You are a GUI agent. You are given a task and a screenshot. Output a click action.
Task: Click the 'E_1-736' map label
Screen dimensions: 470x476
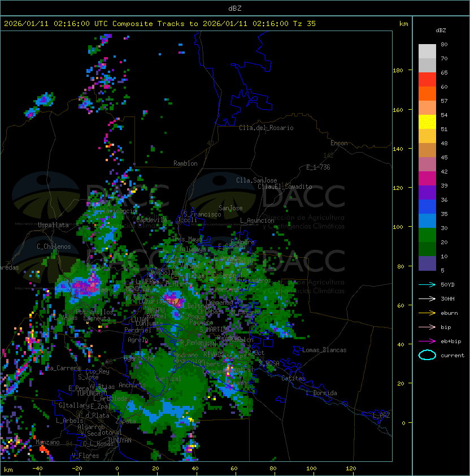[318, 167]
